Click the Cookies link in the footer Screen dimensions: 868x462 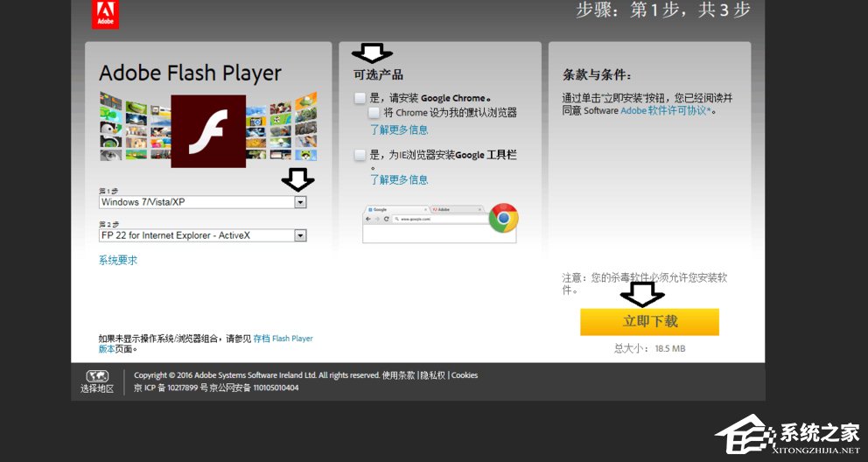click(465, 375)
